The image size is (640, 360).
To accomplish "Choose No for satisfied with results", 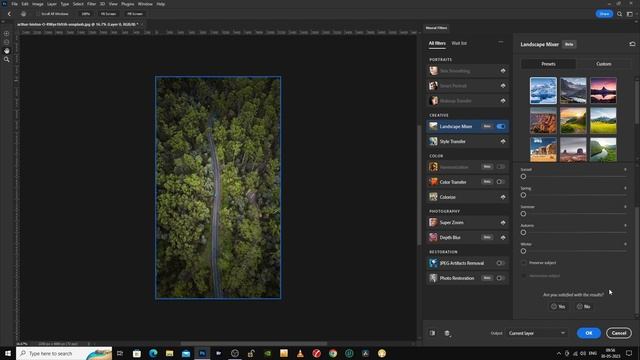I will [583, 307].
